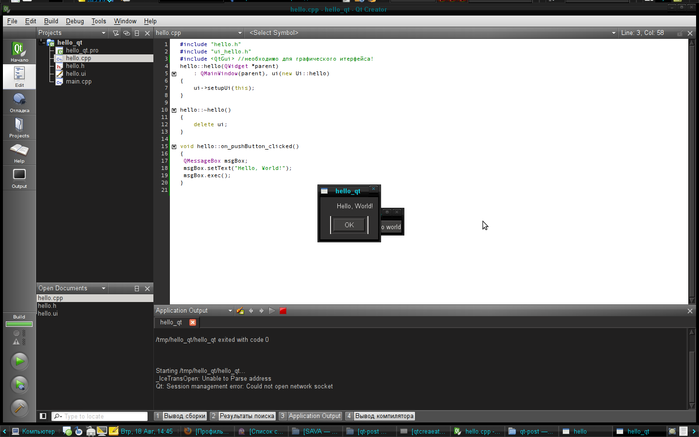Click the green Build progress bar

pos(19,324)
